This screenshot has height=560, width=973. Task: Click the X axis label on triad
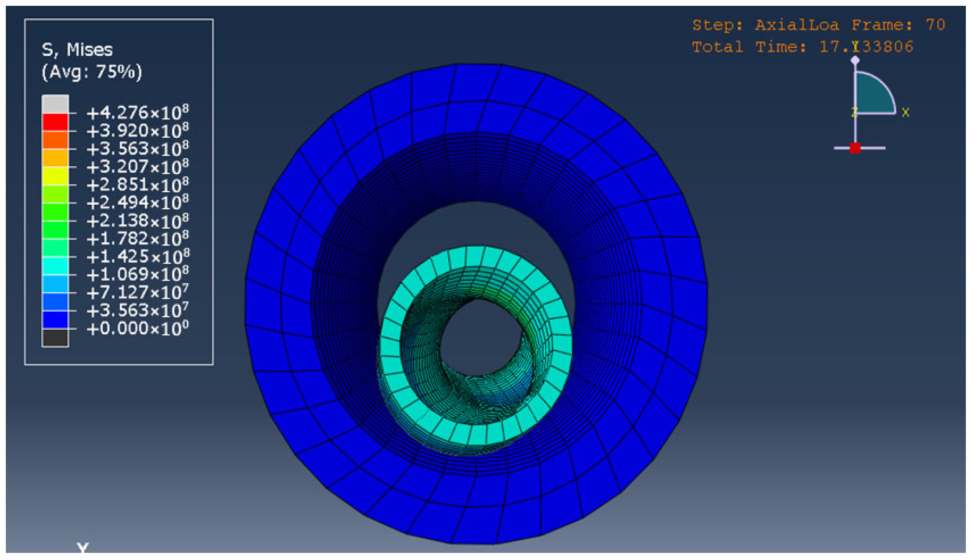pyautogui.click(x=906, y=113)
